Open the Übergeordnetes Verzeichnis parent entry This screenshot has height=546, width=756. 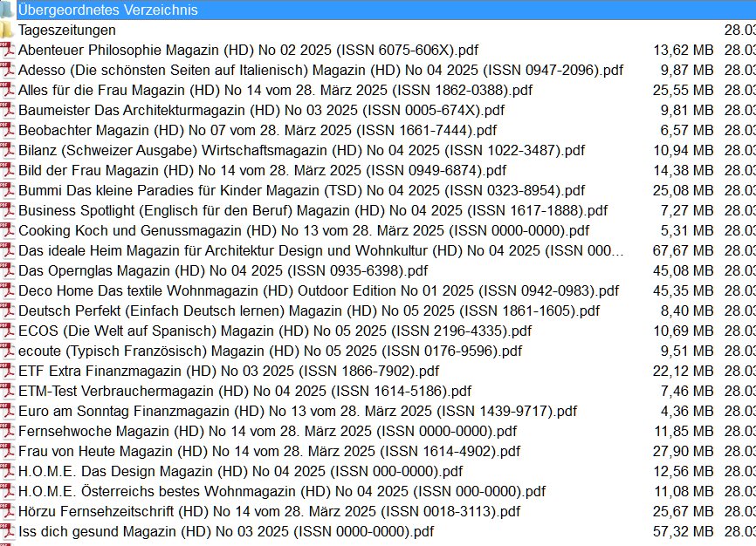(x=108, y=10)
